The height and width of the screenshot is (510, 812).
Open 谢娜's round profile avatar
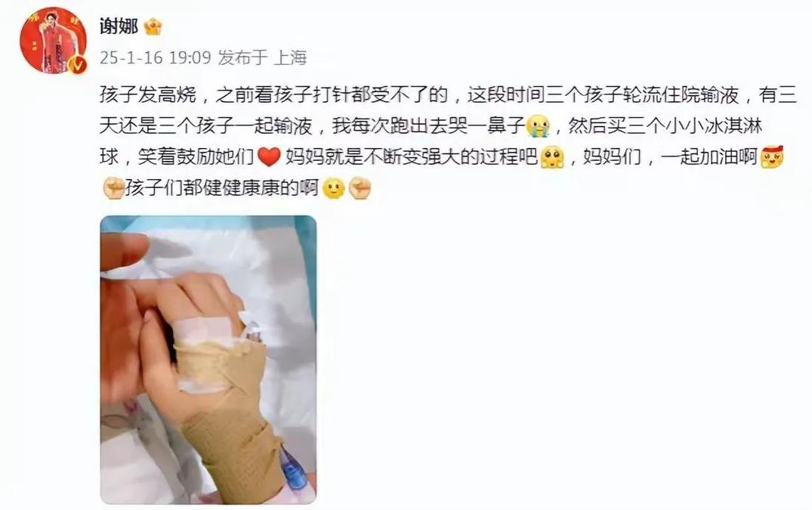(52, 40)
